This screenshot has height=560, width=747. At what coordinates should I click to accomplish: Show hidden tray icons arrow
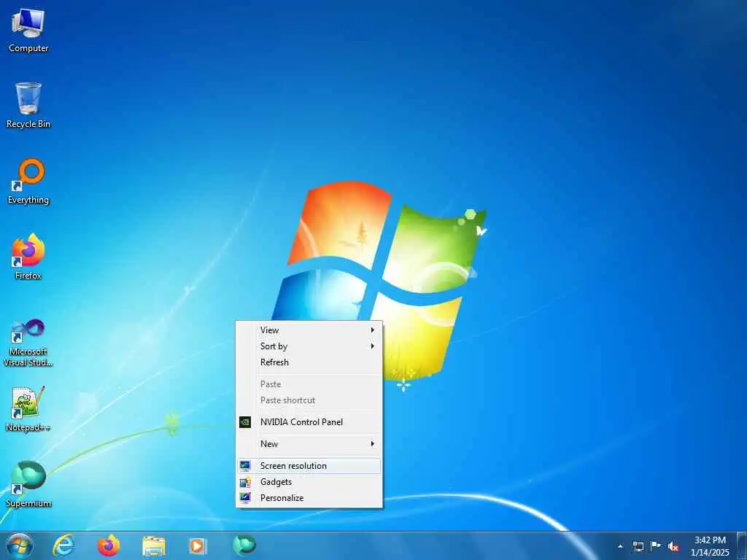620,546
